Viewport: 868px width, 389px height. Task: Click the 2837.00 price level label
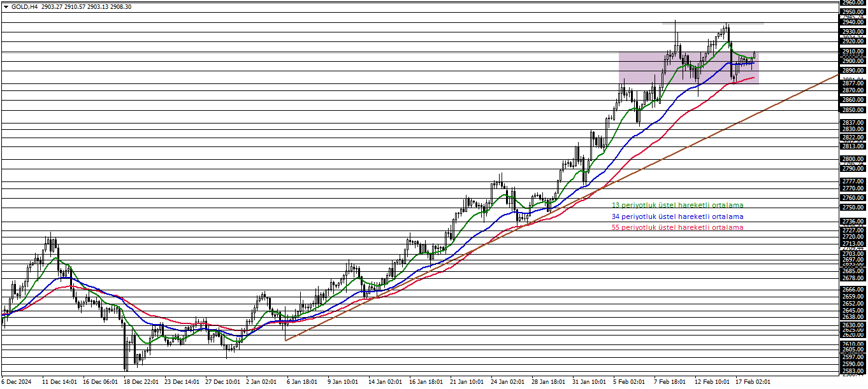click(853, 122)
